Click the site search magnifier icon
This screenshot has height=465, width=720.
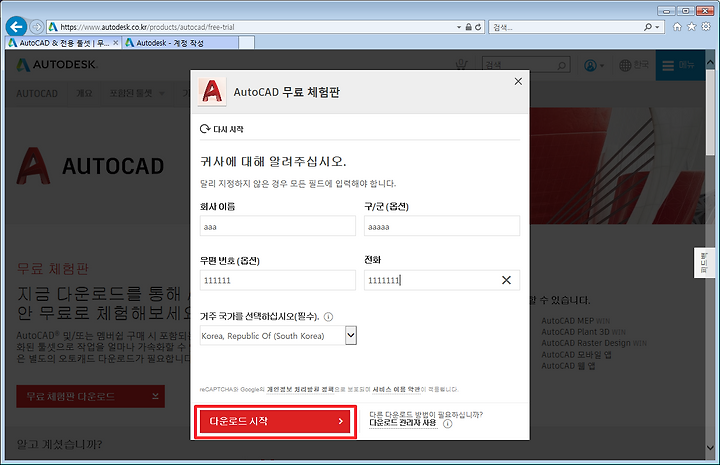click(562, 66)
